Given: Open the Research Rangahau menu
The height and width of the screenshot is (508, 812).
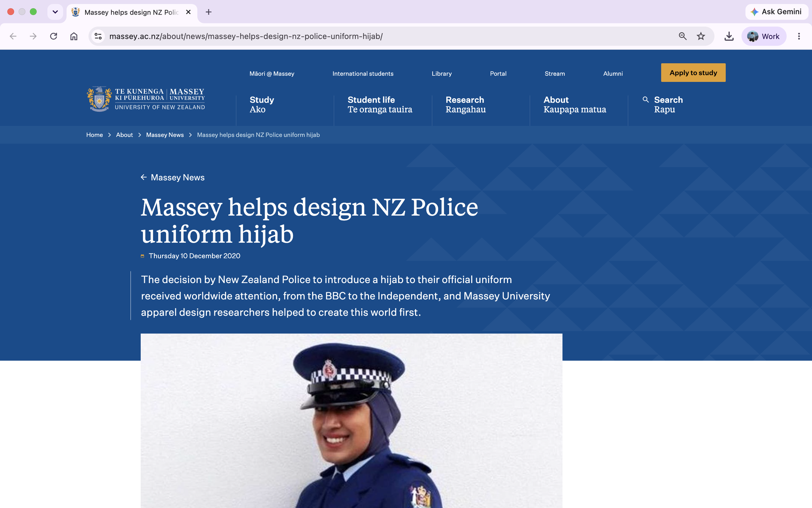Looking at the screenshot, I should (x=465, y=104).
